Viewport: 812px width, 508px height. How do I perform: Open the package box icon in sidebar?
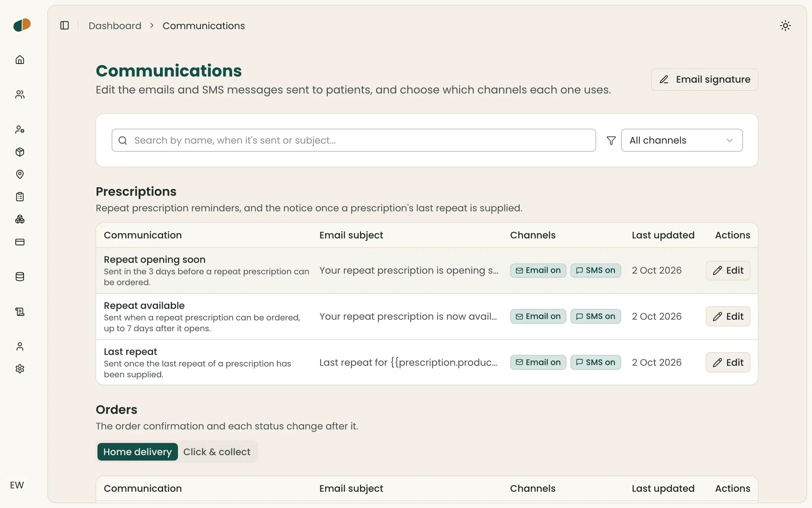click(20, 152)
